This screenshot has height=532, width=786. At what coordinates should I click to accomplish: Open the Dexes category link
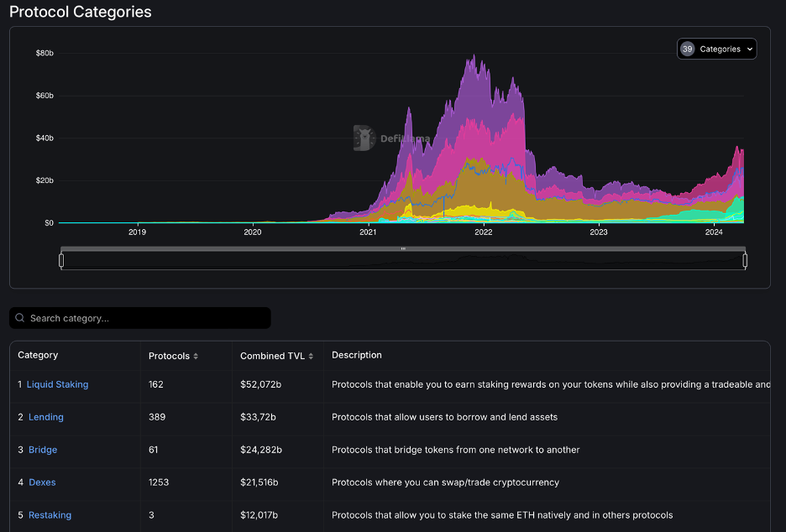pyautogui.click(x=42, y=482)
